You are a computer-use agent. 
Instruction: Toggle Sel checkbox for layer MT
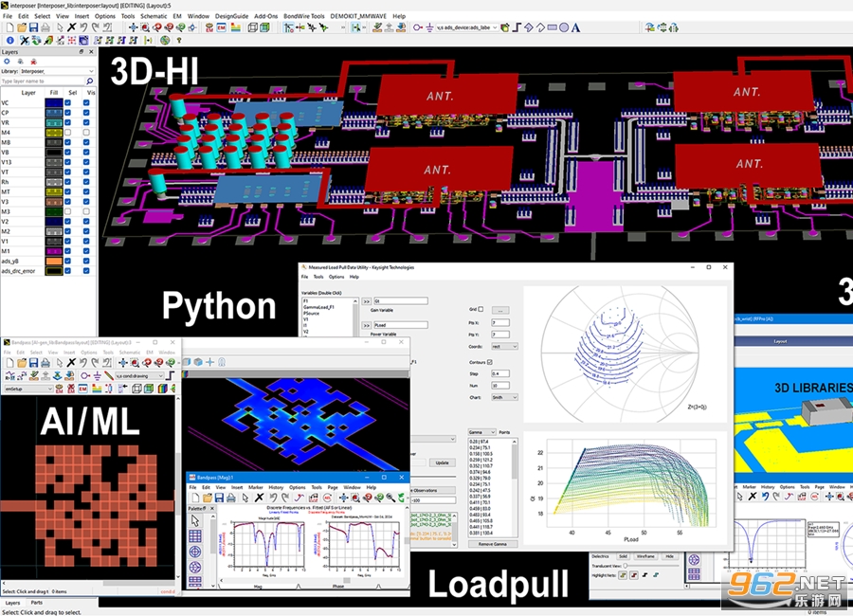(x=68, y=191)
